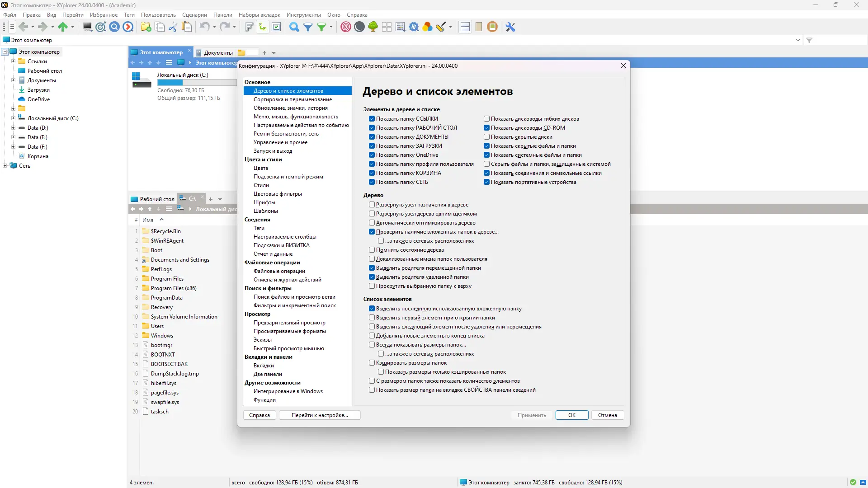Screen dimensions: 868x488
Task: Open the address bar dropdown arrow
Action: coord(797,40)
